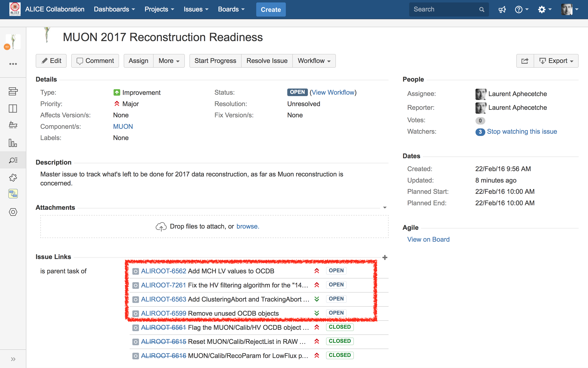
Task: Click the Assign button
Action: click(138, 61)
